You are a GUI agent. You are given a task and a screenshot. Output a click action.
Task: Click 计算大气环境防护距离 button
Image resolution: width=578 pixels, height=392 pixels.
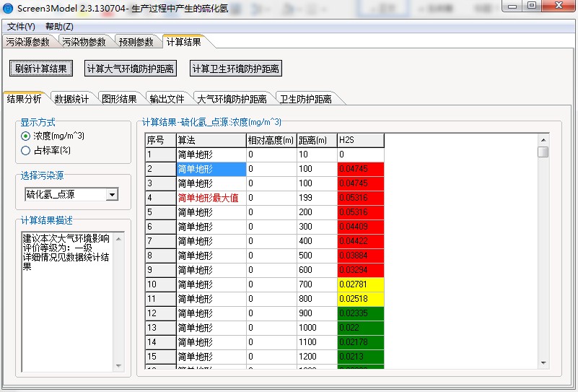tap(131, 69)
